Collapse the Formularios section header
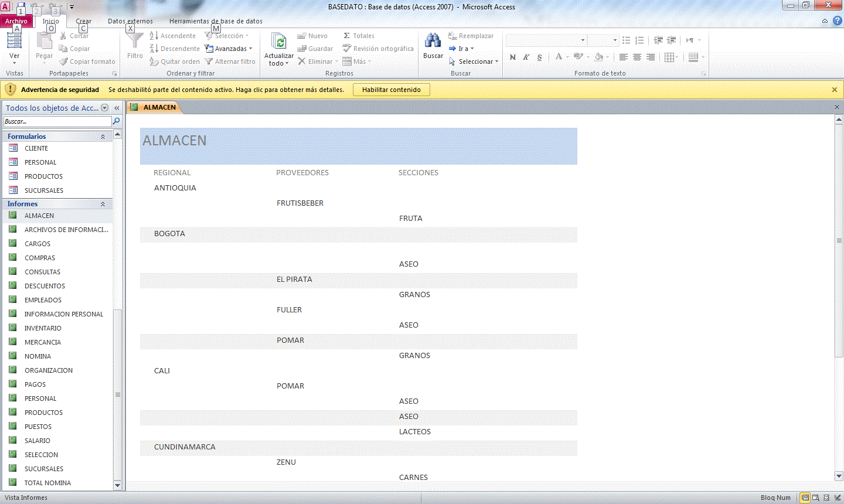 point(103,136)
